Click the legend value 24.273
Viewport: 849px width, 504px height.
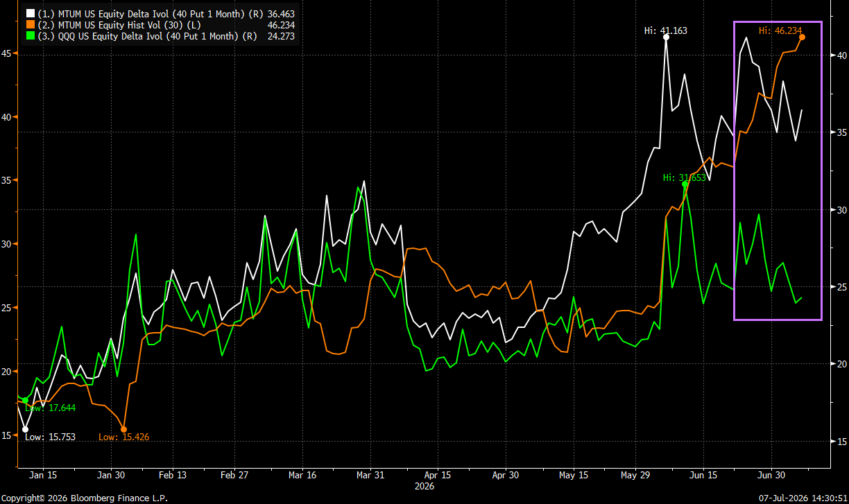click(x=280, y=37)
